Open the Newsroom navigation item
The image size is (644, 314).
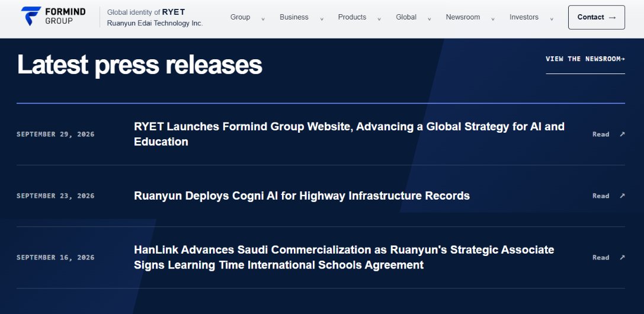pyautogui.click(x=463, y=17)
